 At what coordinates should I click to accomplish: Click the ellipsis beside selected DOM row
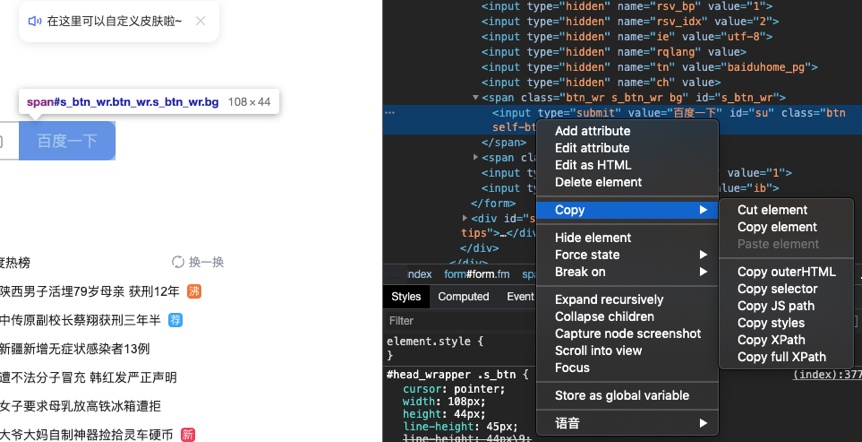point(390,113)
